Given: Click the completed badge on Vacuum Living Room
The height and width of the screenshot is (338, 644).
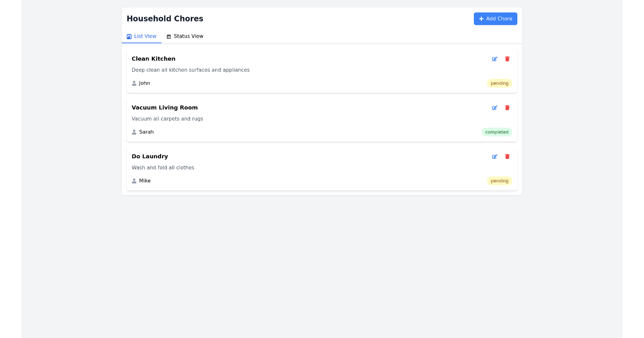Looking at the screenshot, I should click(x=497, y=132).
